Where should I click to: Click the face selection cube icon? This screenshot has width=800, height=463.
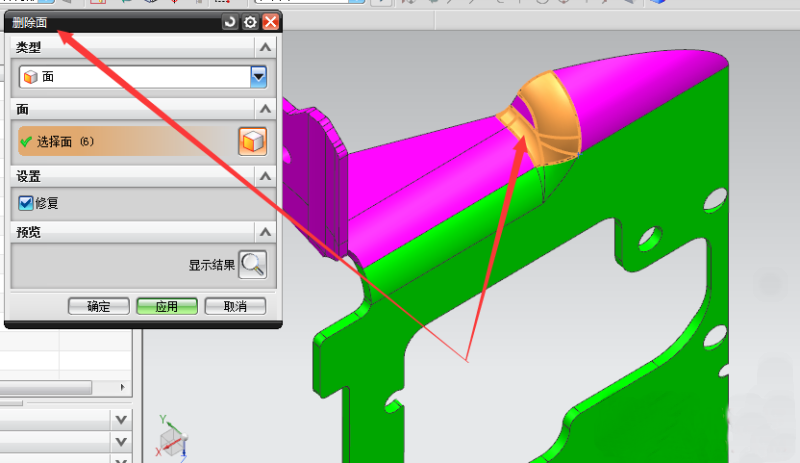pyautogui.click(x=252, y=142)
